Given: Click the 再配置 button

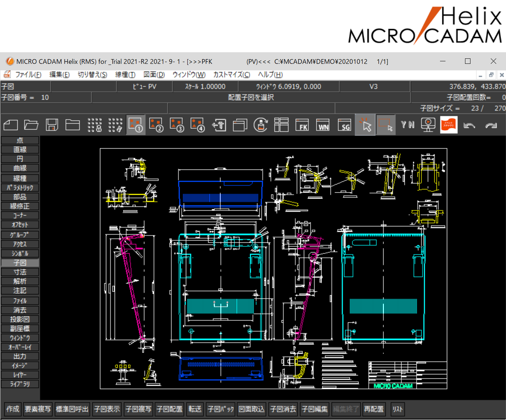Looking at the screenshot, I should tap(374, 409).
